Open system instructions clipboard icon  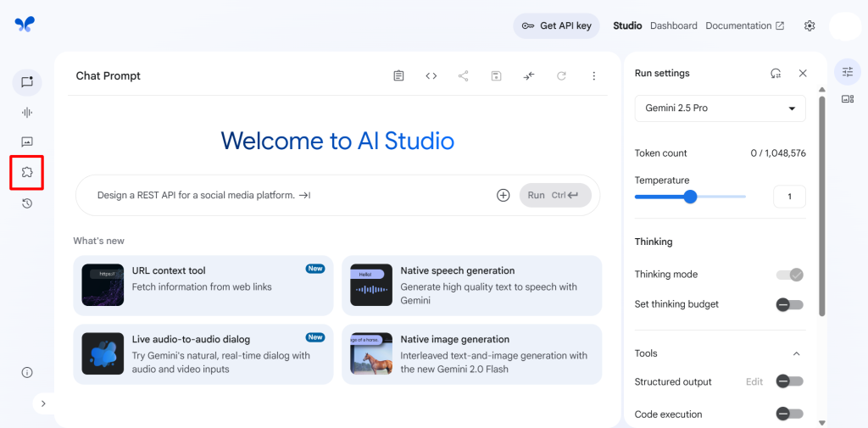(398, 76)
